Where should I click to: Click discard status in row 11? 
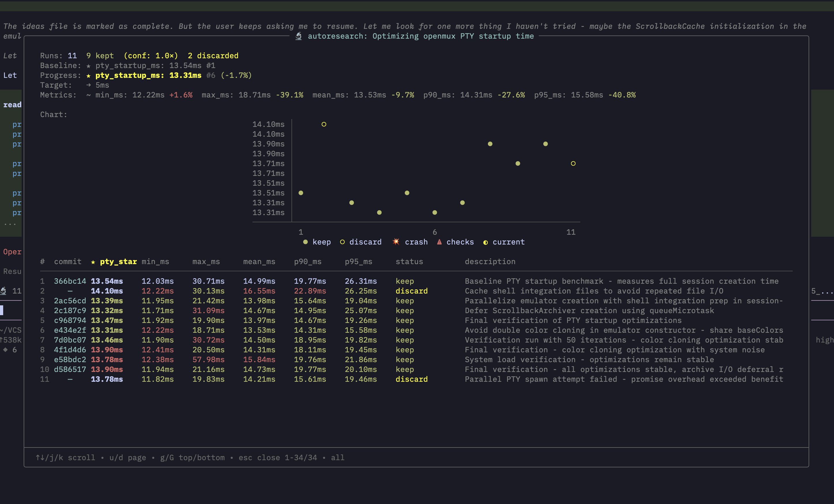[x=412, y=379]
